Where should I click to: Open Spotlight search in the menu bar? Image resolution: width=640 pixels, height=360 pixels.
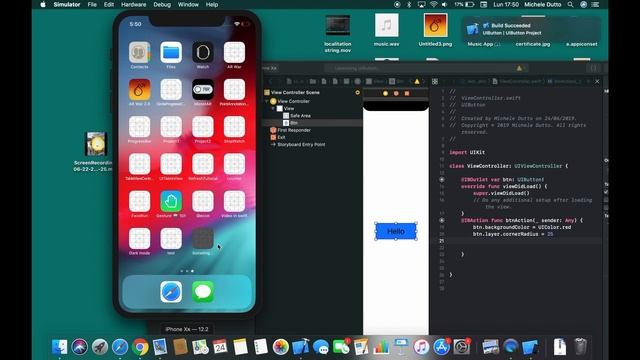tap(570, 4)
